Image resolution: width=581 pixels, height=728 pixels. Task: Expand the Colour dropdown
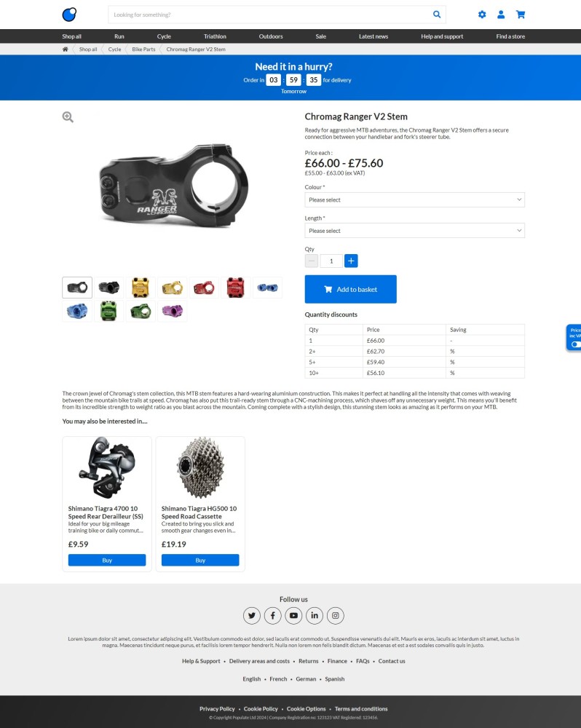pos(415,199)
